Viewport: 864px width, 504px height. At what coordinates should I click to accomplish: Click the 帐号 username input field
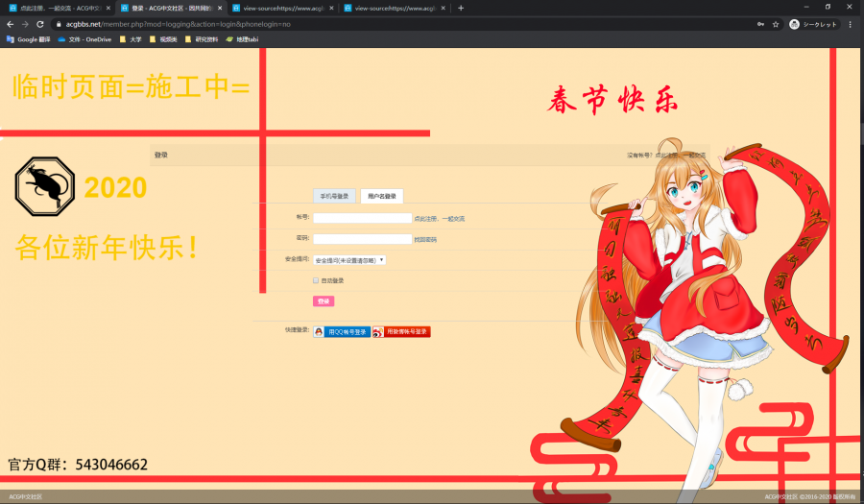click(x=363, y=218)
